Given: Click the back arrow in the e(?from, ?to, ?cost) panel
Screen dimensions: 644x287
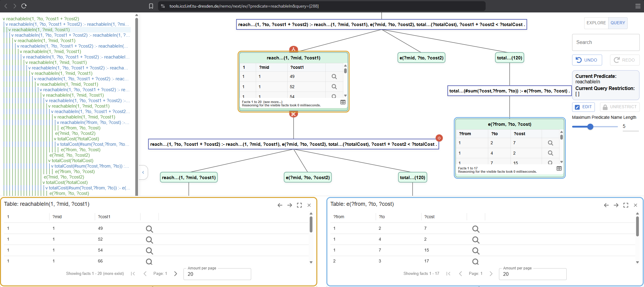Looking at the screenshot, I should pos(606,205).
